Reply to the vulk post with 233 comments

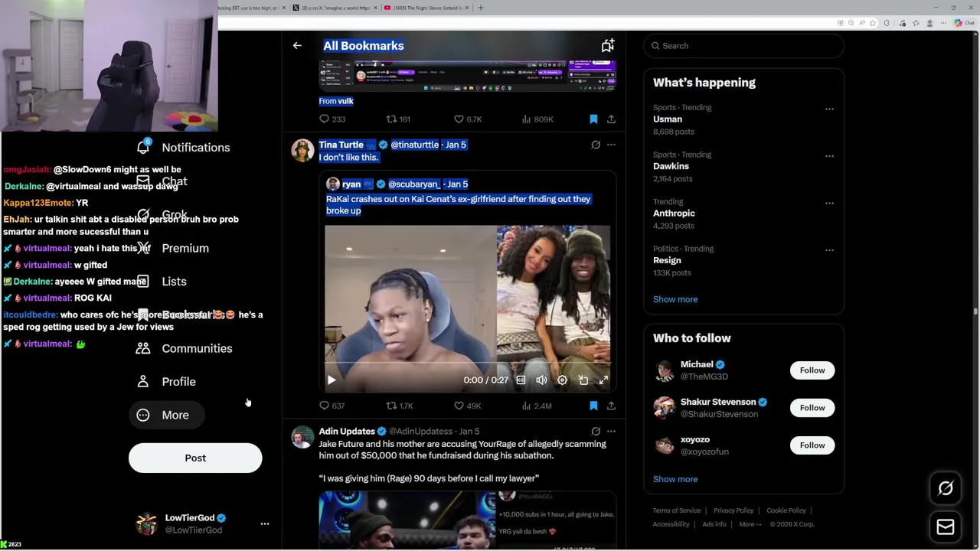[332, 119]
